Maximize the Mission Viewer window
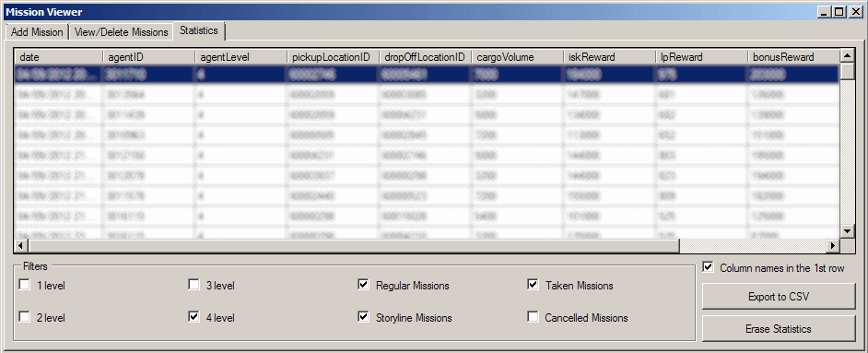 (x=839, y=11)
